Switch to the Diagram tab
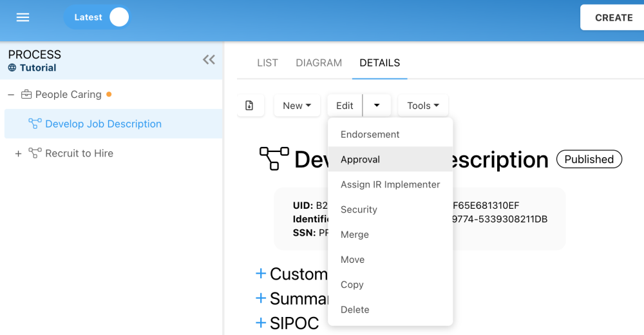644x335 pixels. (319, 62)
